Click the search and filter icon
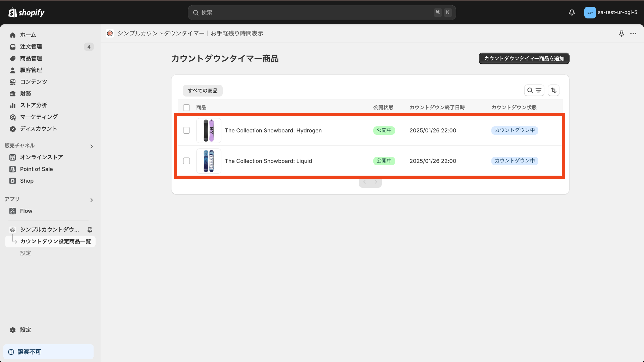The height and width of the screenshot is (362, 644). tap(534, 90)
